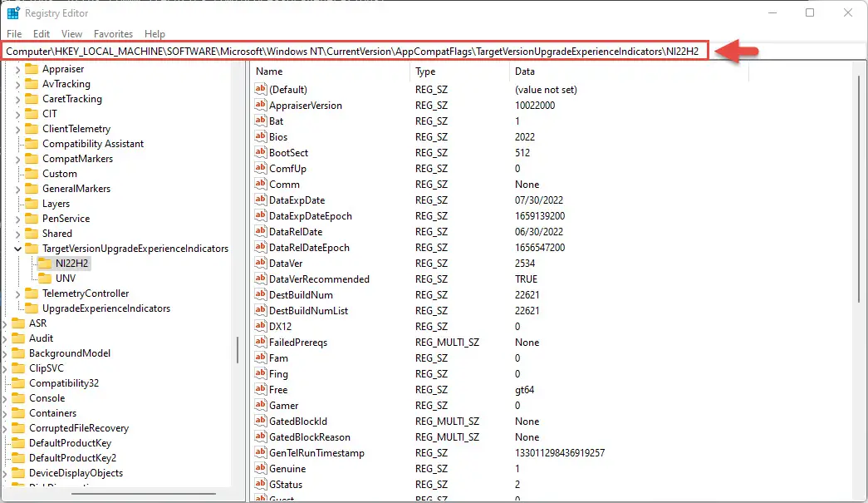Click the GenTelRunTimestamp value icon
Screen dimensions: 868x503
pos(261,452)
